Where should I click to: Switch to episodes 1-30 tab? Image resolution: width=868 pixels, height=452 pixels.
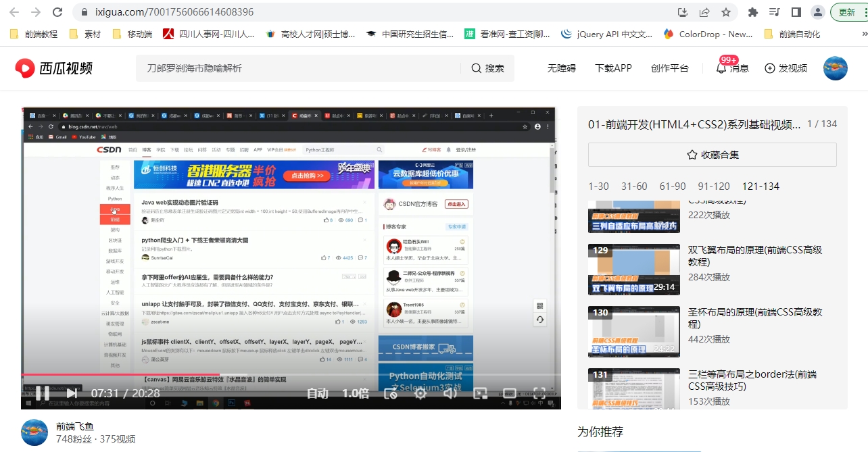(598, 186)
